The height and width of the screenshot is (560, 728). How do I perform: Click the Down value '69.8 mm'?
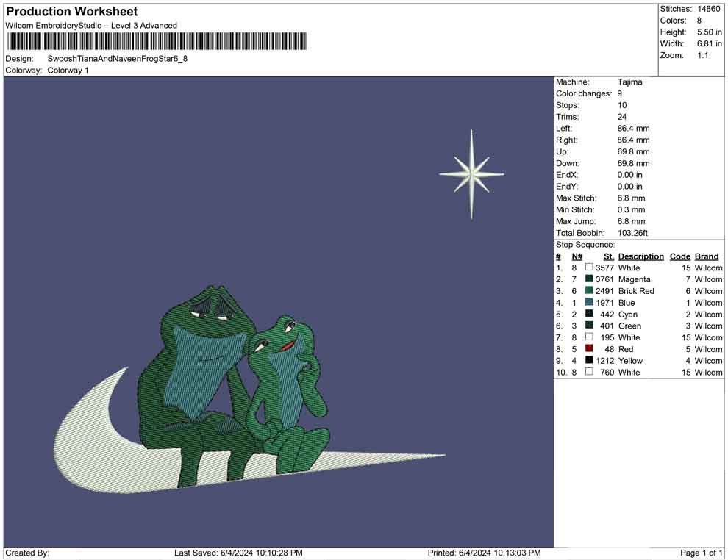pos(634,163)
